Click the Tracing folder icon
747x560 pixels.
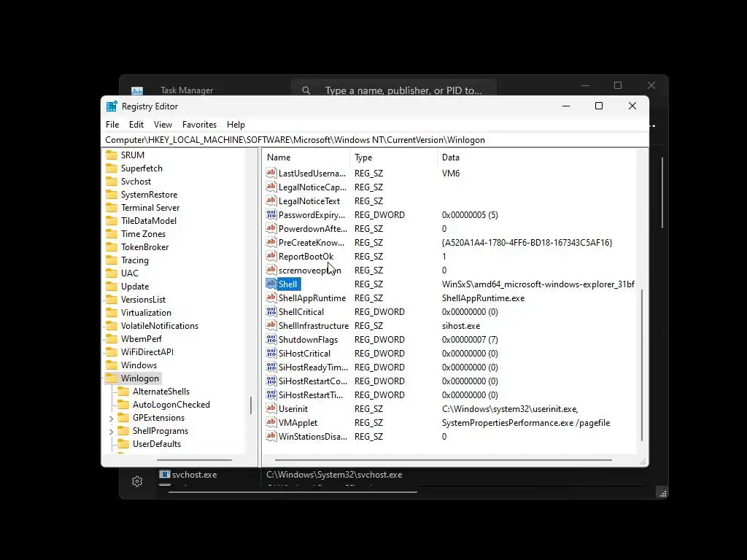112,260
